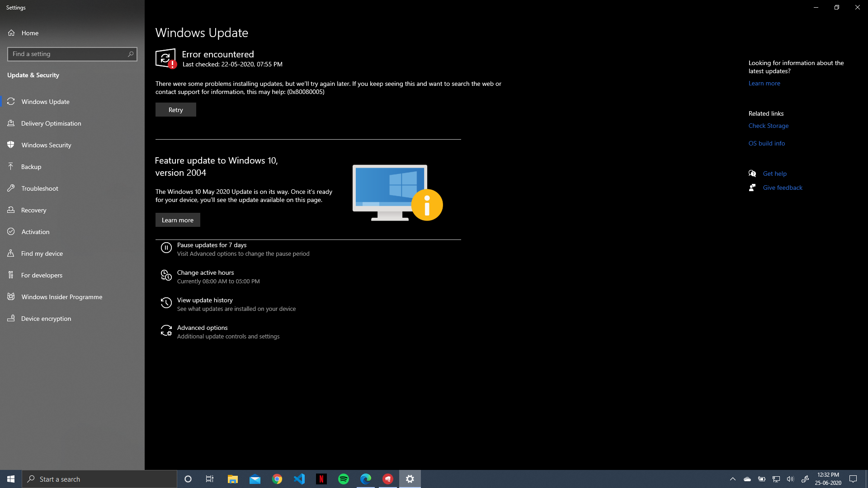Open the notification action centre

[853, 479]
